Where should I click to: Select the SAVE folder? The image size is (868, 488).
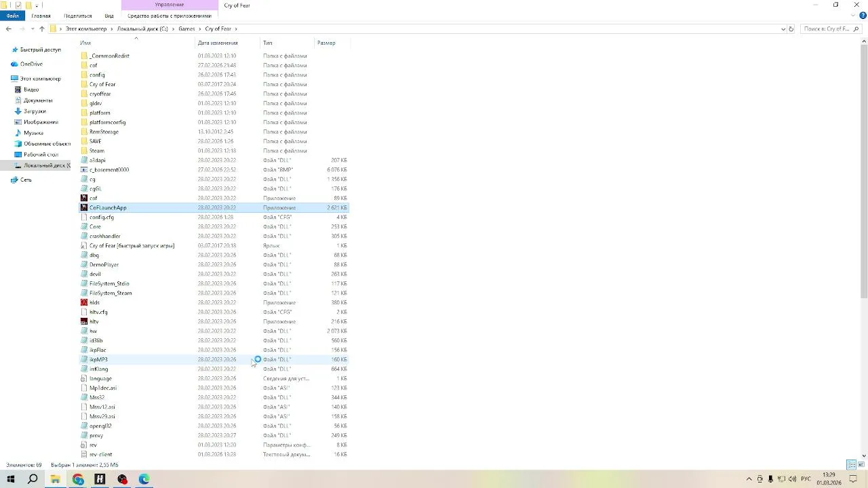coord(96,141)
